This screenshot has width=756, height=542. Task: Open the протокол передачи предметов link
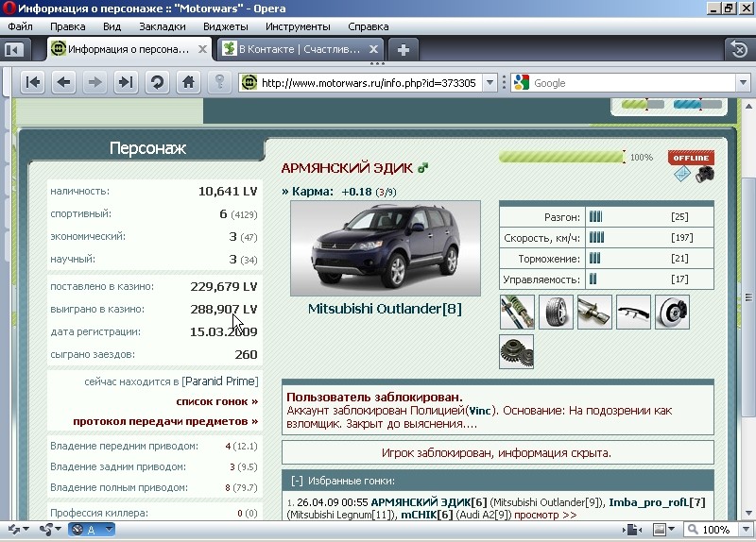click(x=166, y=421)
